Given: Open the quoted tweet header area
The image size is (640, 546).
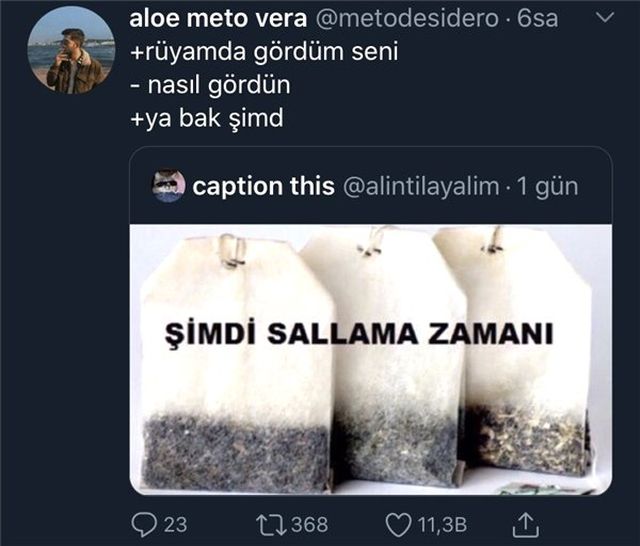Looking at the screenshot, I should [371, 186].
